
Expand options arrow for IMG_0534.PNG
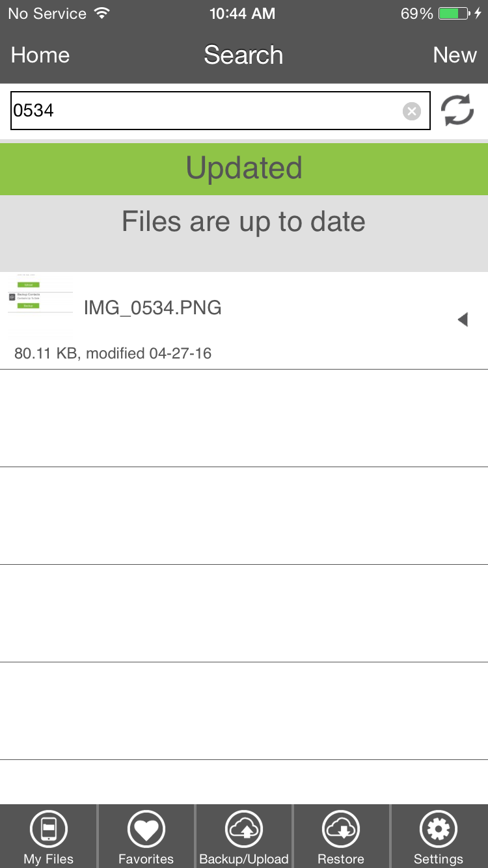(x=463, y=319)
